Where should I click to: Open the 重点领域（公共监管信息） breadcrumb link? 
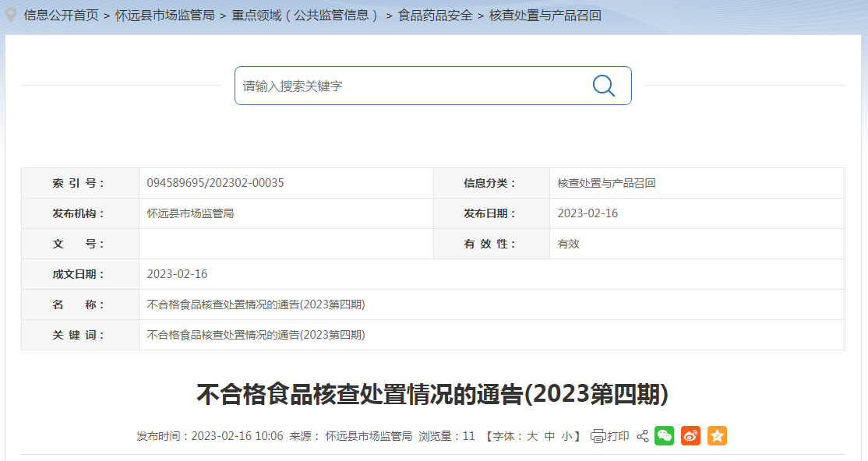pyautogui.click(x=306, y=16)
